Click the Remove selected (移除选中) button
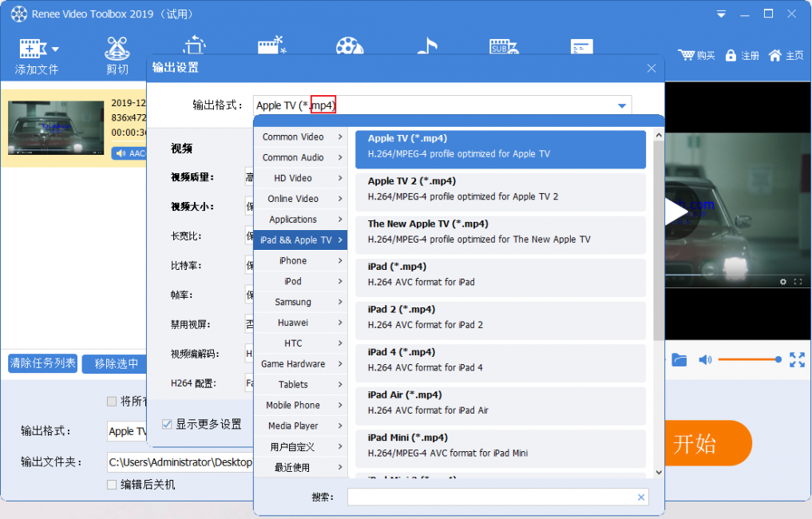 pyautogui.click(x=116, y=363)
